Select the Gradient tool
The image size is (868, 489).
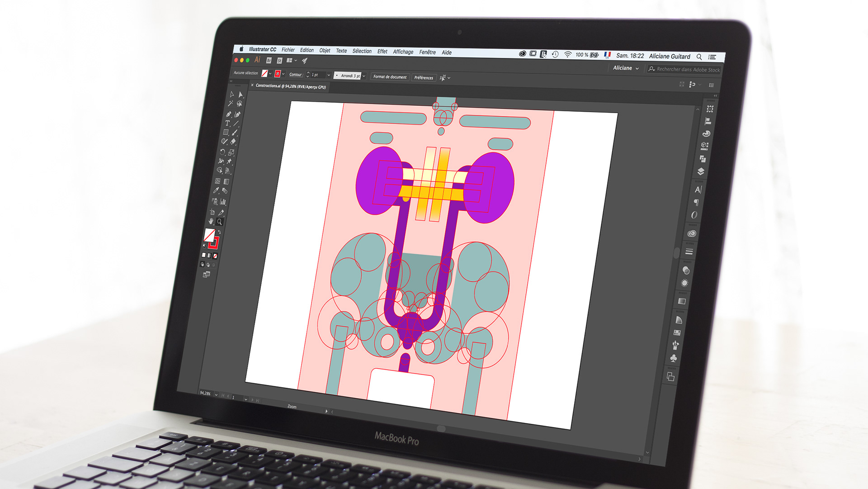[x=226, y=181]
